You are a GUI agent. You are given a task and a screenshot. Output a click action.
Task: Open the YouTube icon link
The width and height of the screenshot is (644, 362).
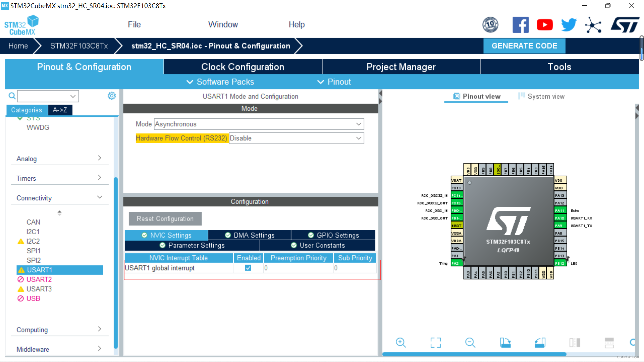coord(545,25)
